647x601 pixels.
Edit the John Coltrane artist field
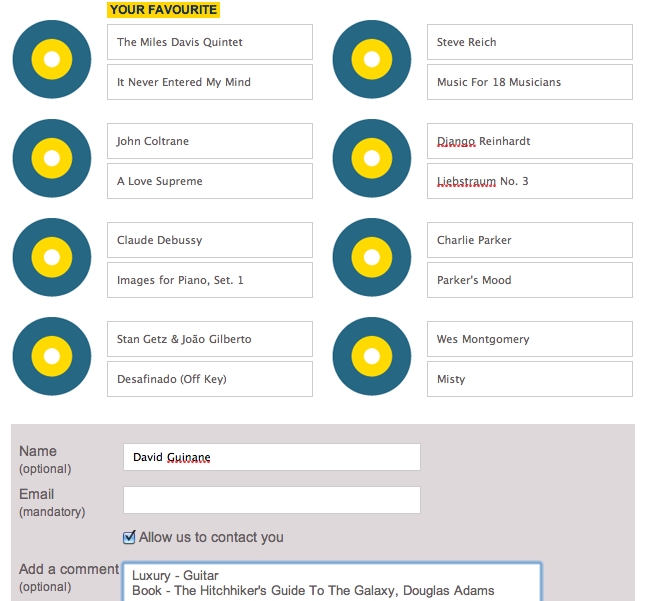pyautogui.click(x=210, y=141)
